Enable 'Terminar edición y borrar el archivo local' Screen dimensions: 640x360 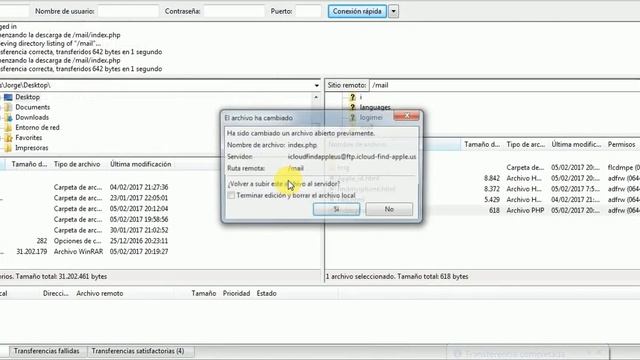click(x=231, y=196)
